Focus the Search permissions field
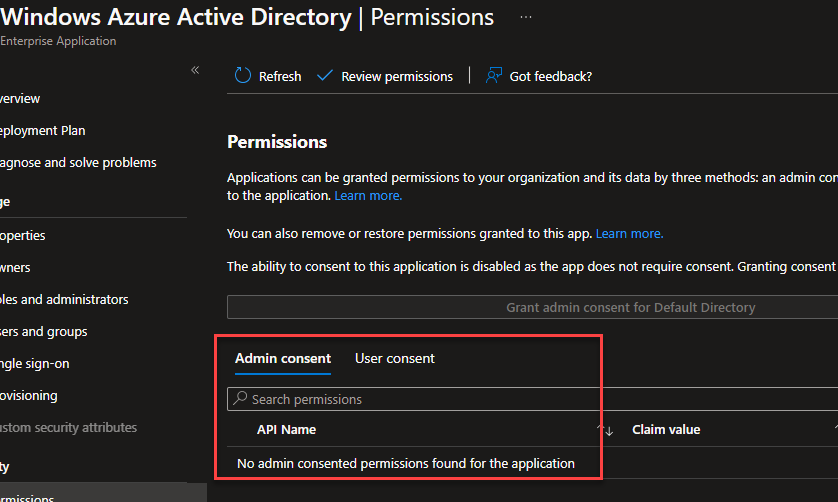 pos(532,399)
